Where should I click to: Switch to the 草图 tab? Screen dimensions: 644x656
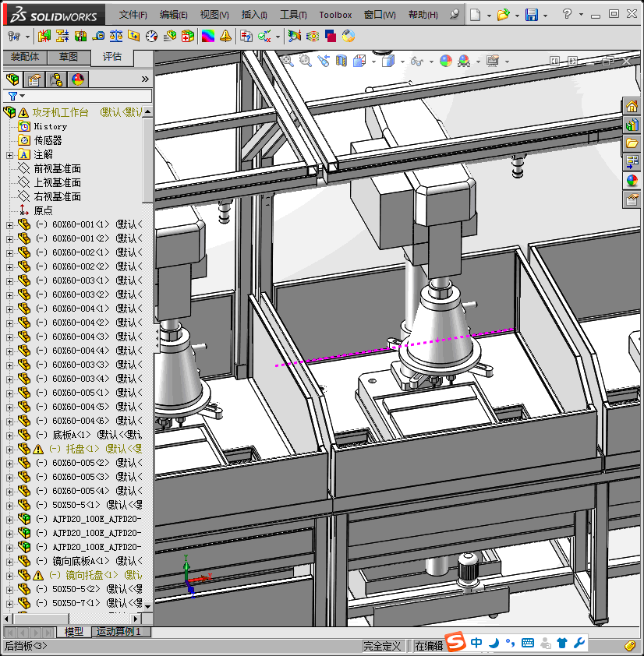(68, 57)
